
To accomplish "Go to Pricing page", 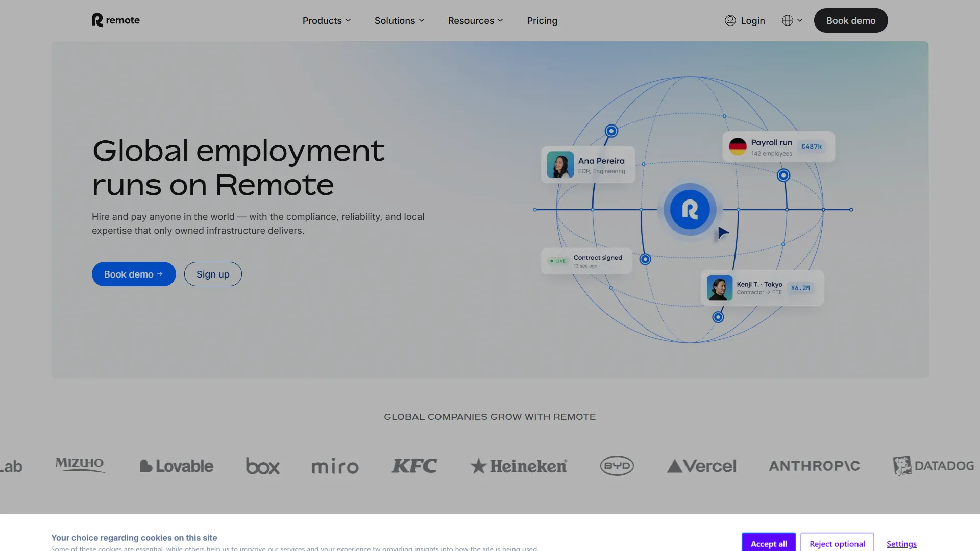I will 542,21.
